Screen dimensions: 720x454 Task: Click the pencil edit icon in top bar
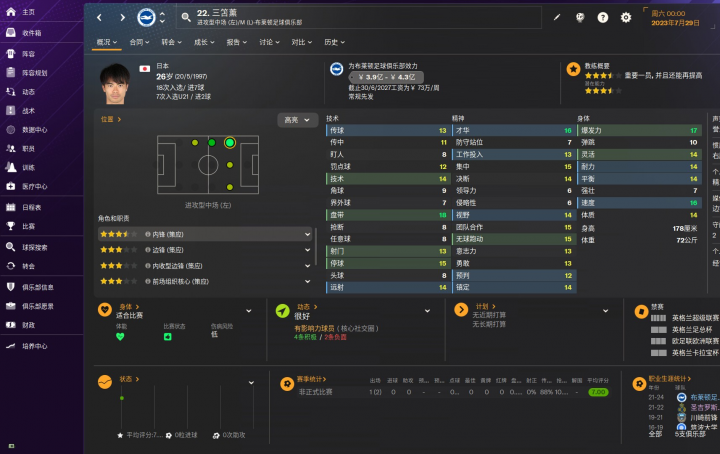(x=557, y=17)
